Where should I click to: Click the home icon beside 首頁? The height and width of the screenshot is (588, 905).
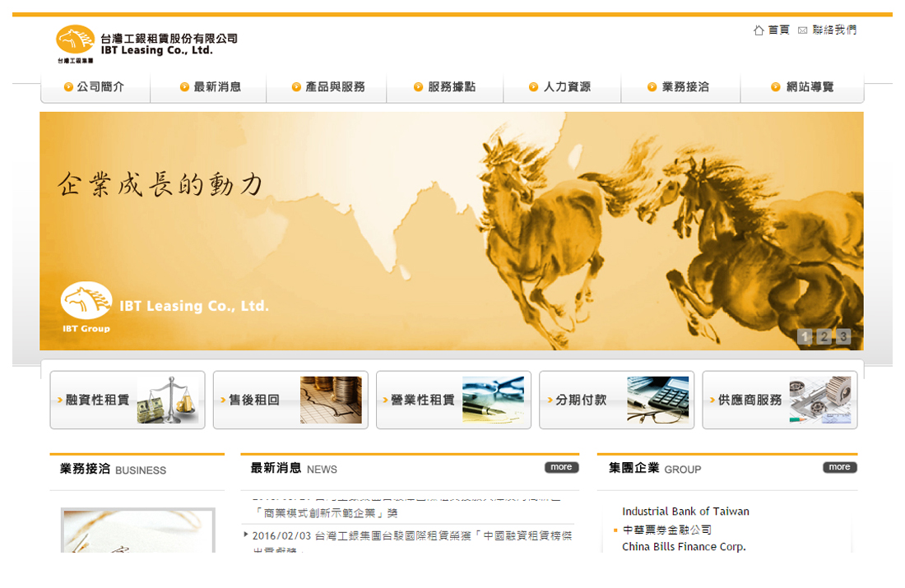click(x=759, y=30)
